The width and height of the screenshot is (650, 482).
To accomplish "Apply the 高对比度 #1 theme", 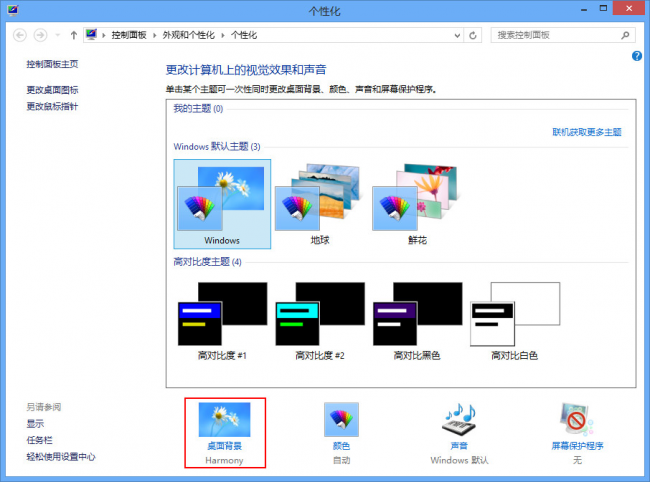I will (x=222, y=322).
